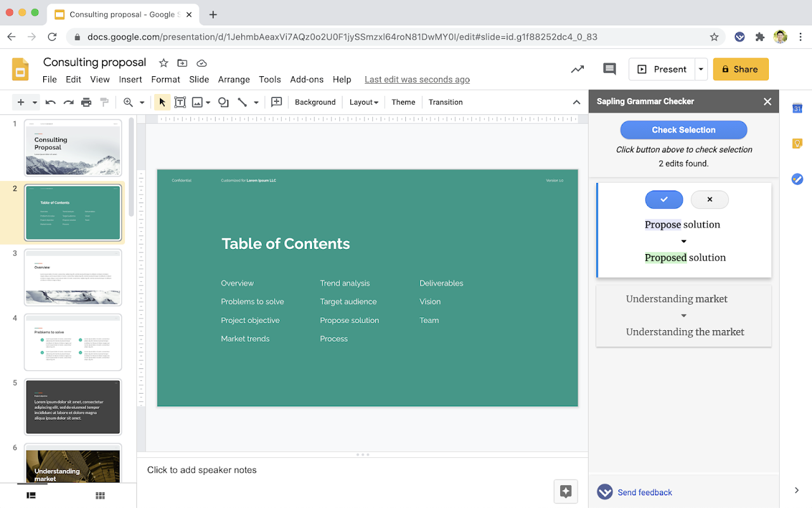Open Google Calendar side panel icon
The height and width of the screenshot is (508, 812).
pos(797,109)
